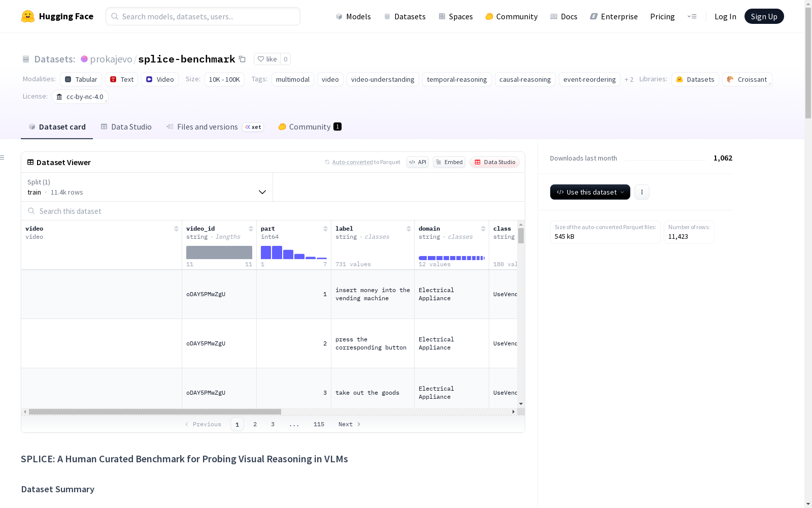Click the causal-reasoning tag
Screen dimensions: 812x508
pyautogui.click(x=525, y=79)
